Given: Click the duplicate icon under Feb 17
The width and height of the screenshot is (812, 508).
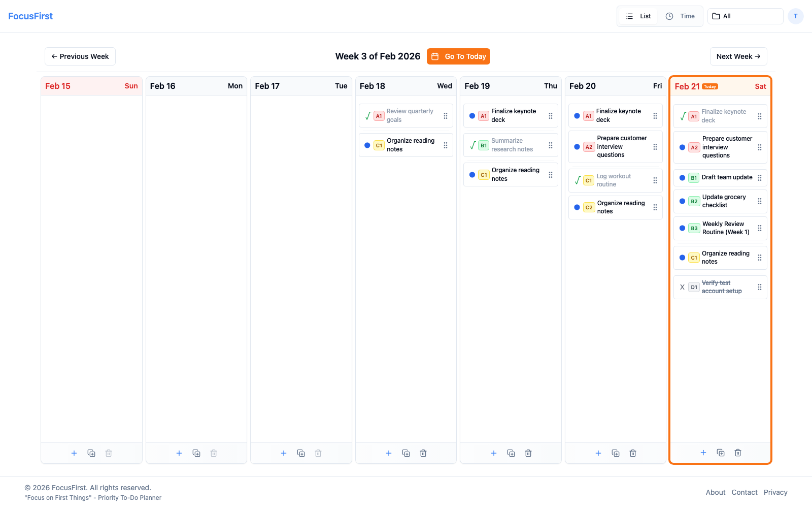Looking at the screenshot, I should coord(301,453).
